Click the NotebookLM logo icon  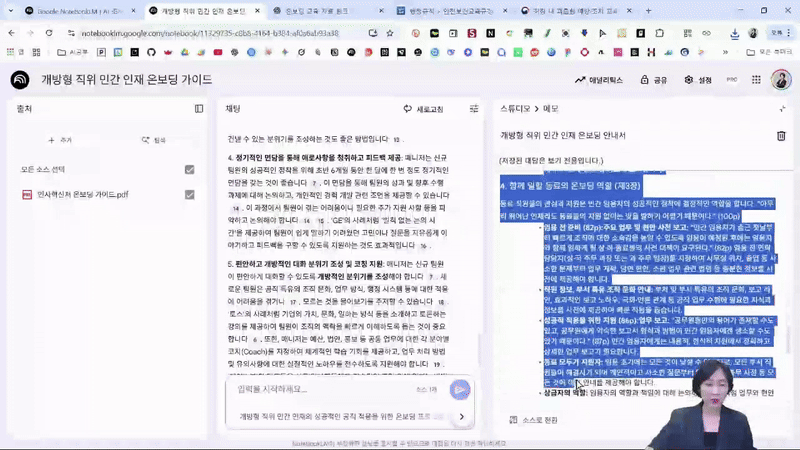tap(20, 80)
